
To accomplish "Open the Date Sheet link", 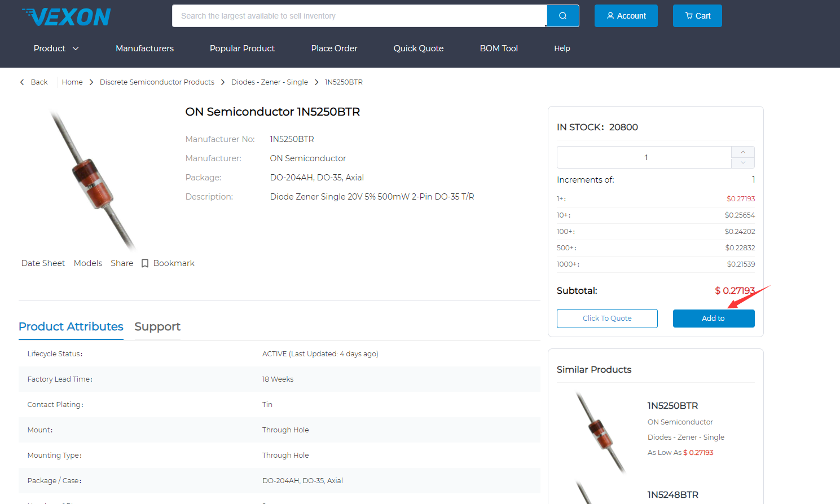I will (x=43, y=263).
